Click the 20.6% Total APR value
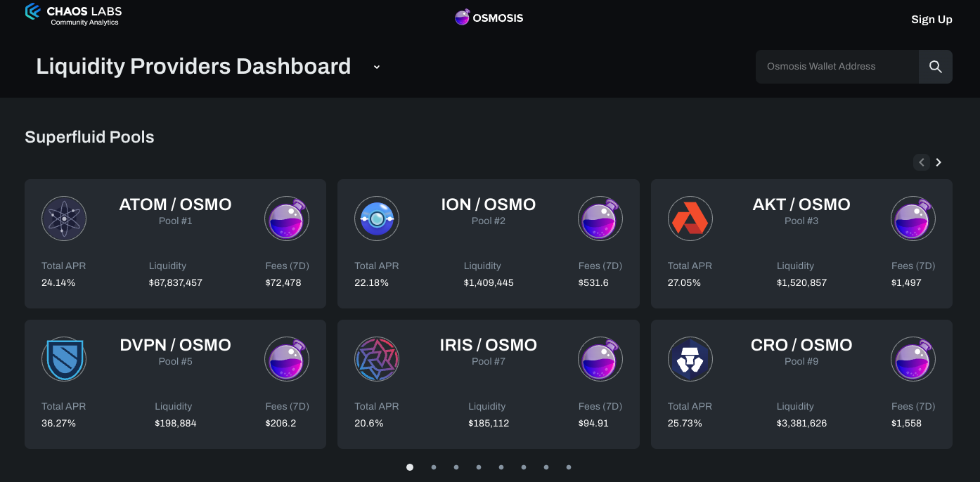The image size is (980, 482). click(x=369, y=423)
